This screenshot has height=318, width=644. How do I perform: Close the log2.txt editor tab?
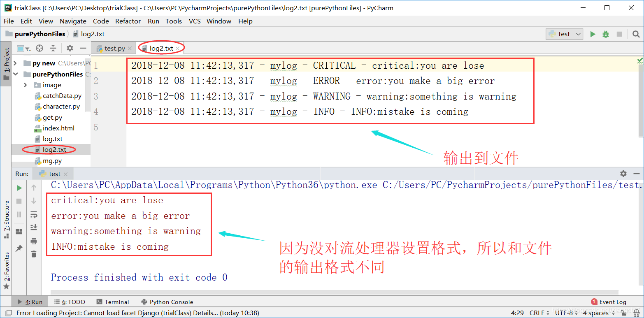coord(178,49)
